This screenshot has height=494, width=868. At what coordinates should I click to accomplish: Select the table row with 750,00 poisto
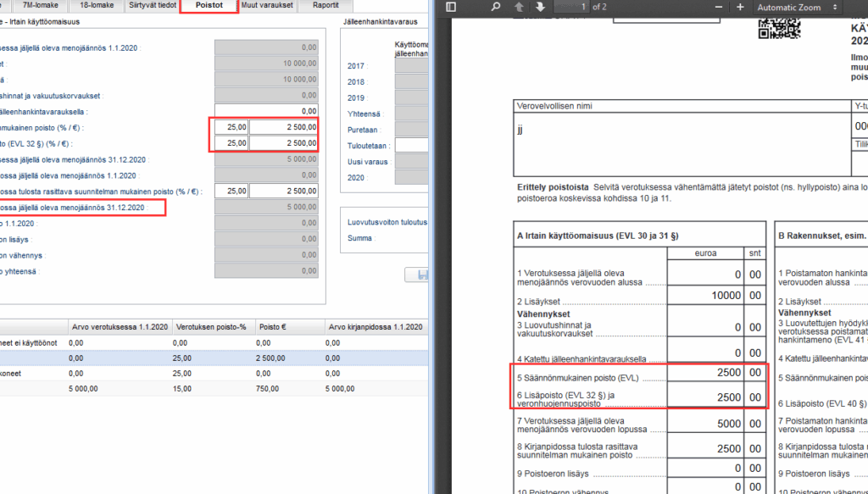coord(214,389)
